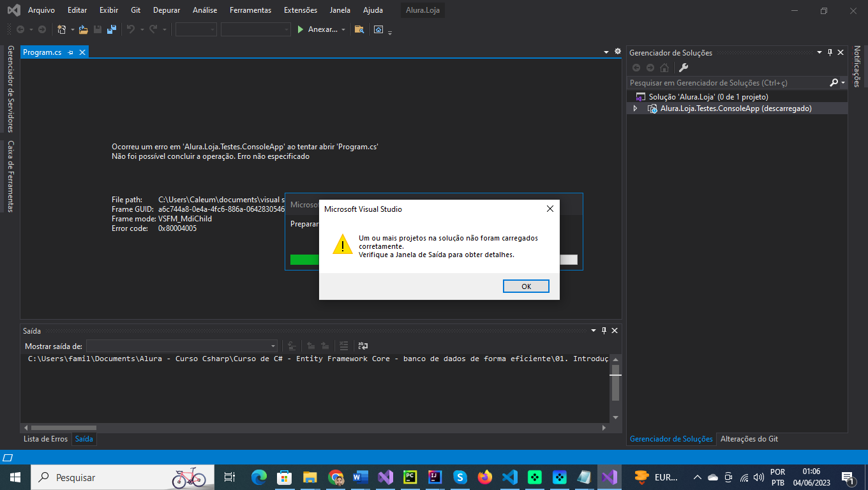868x490 pixels.
Task: Select the Program.cs document tab
Action: click(42, 52)
